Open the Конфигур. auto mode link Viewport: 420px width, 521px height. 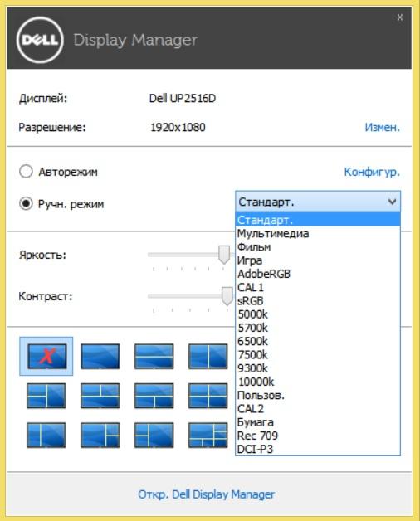pos(372,172)
